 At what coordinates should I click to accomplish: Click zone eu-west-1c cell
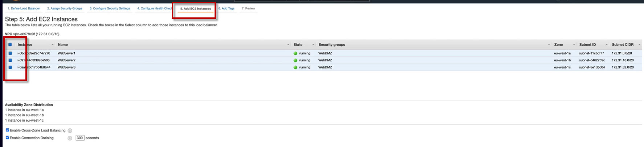(562, 67)
